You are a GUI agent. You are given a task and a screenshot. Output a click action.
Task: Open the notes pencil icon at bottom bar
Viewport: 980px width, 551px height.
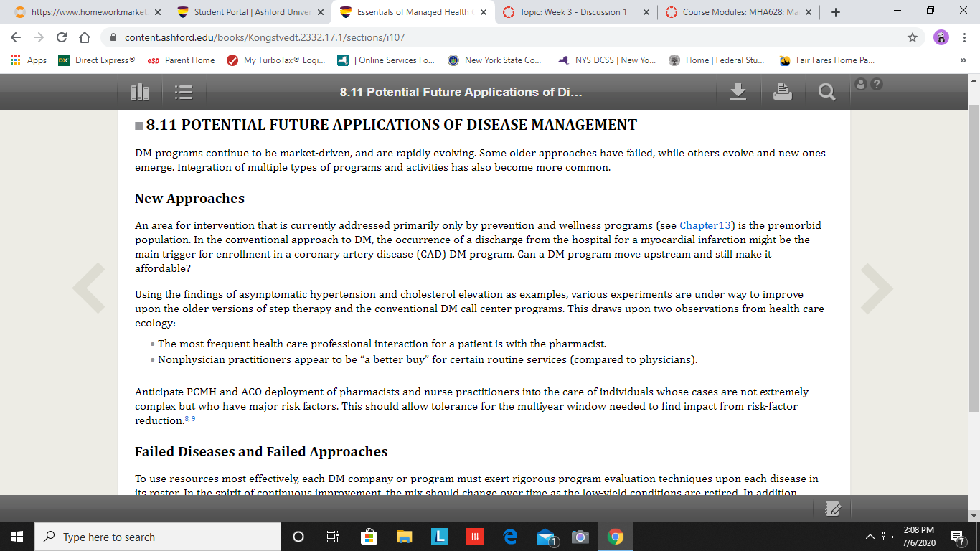pyautogui.click(x=833, y=508)
